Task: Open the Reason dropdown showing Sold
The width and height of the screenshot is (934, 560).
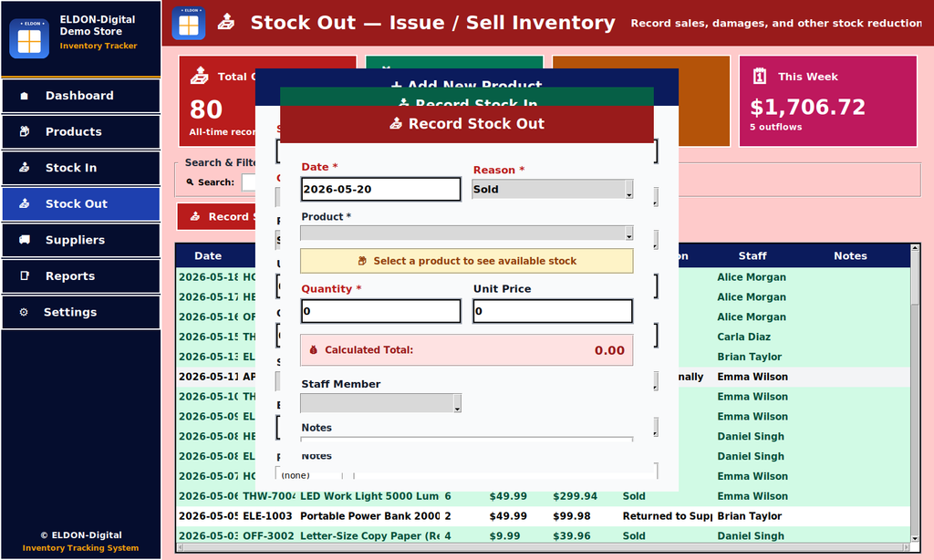Action: click(x=552, y=190)
